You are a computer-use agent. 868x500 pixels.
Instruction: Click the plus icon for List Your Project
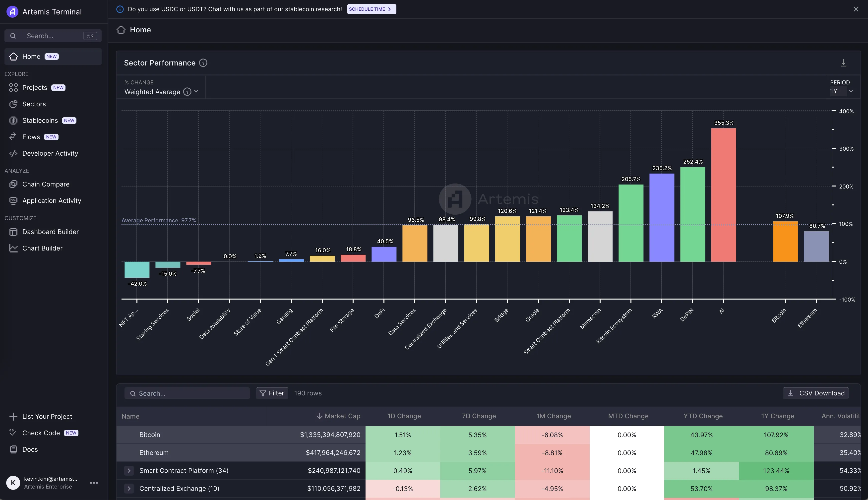click(x=13, y=417)
